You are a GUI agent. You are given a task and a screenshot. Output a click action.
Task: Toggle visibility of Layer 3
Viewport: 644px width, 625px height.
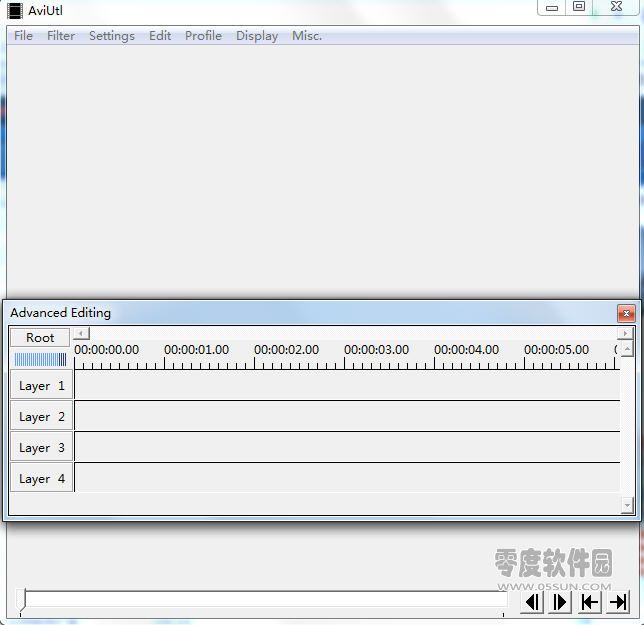pos(41,448)
